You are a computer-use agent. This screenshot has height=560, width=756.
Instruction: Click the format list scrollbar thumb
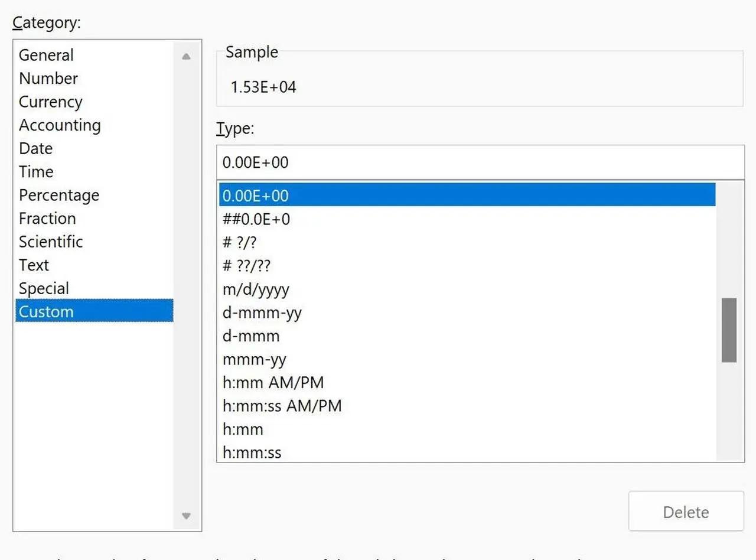(729, 330)
